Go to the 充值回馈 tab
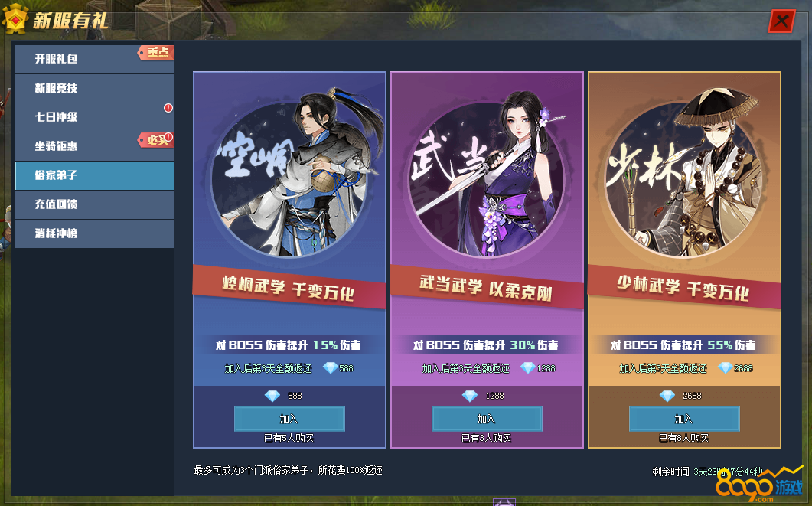The image size is (812, 506). click(x=93, y=204)
